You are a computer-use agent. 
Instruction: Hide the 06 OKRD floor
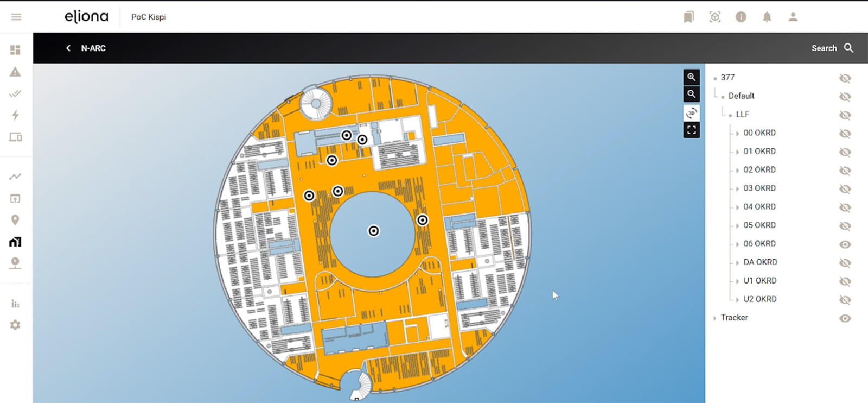tap(845, 244)
